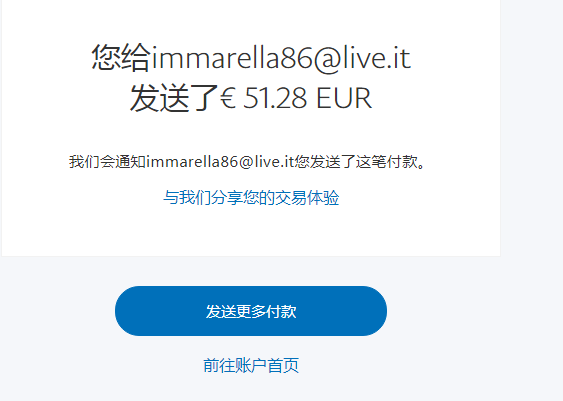
Task: Select the email address inside the notification sentence
Action: (220, 162)
